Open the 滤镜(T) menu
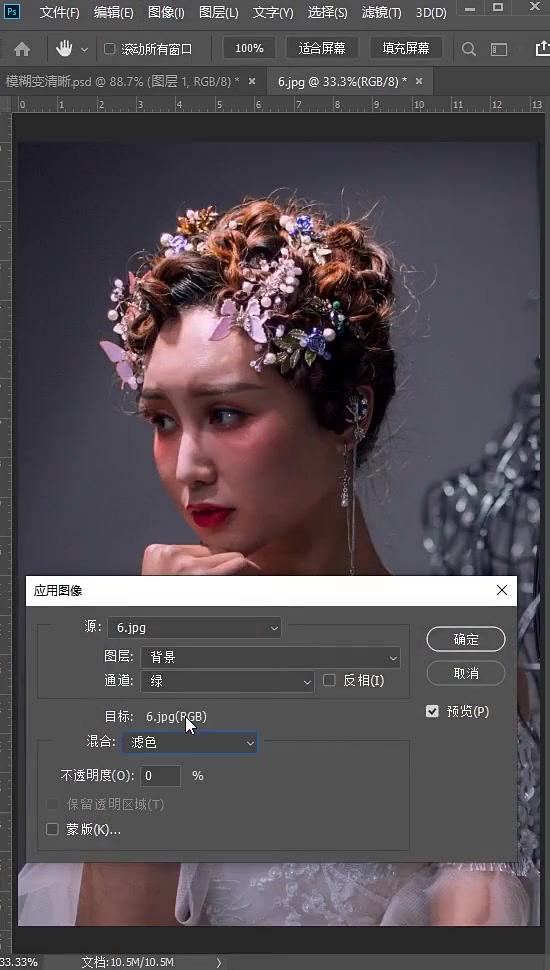The width and height of the screenshot is (550, 970). click(381, 12)
